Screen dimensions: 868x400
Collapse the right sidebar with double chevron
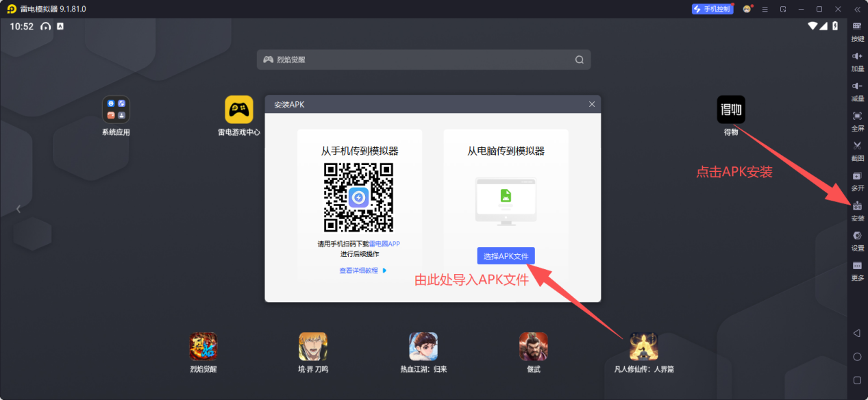(x=857, y=9)
